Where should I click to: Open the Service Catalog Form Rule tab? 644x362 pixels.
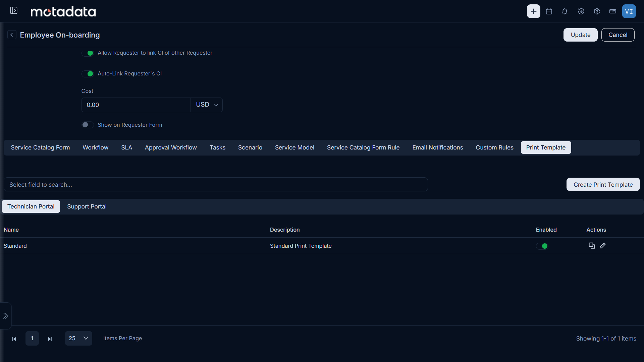(x=363, y=147)
